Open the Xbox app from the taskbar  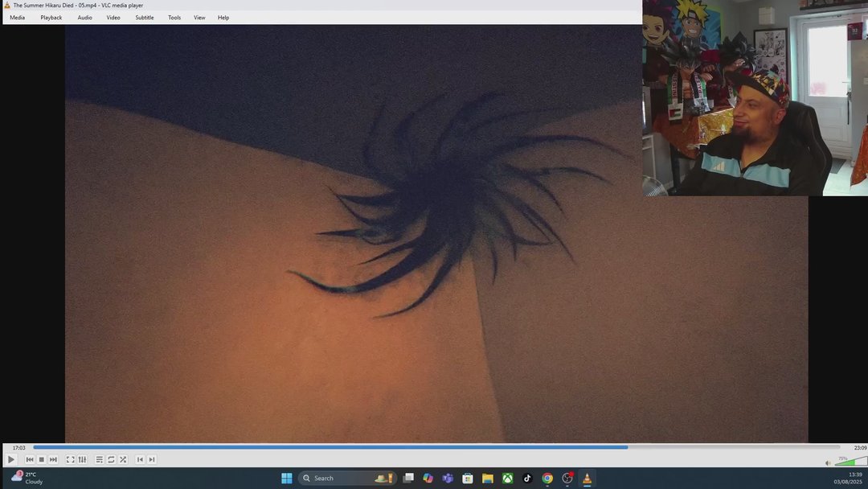click(507, 478)
